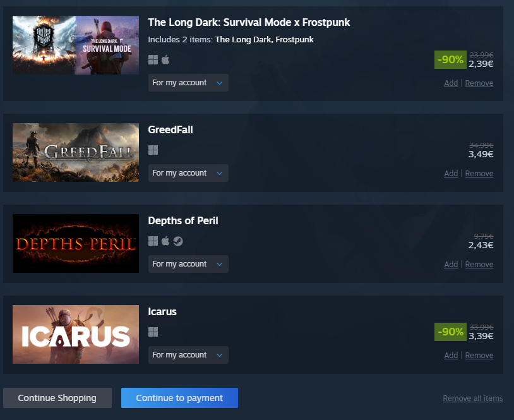Click the Windows platform icon under GreedFall
The width and height of the screenshot is (514, 420).
click(153, 150)
